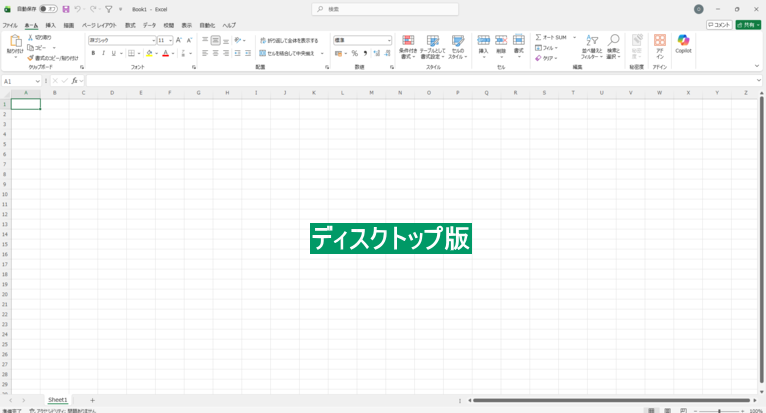Open Find & Select (検索と選択) magnifier

[x=614, y=47]
